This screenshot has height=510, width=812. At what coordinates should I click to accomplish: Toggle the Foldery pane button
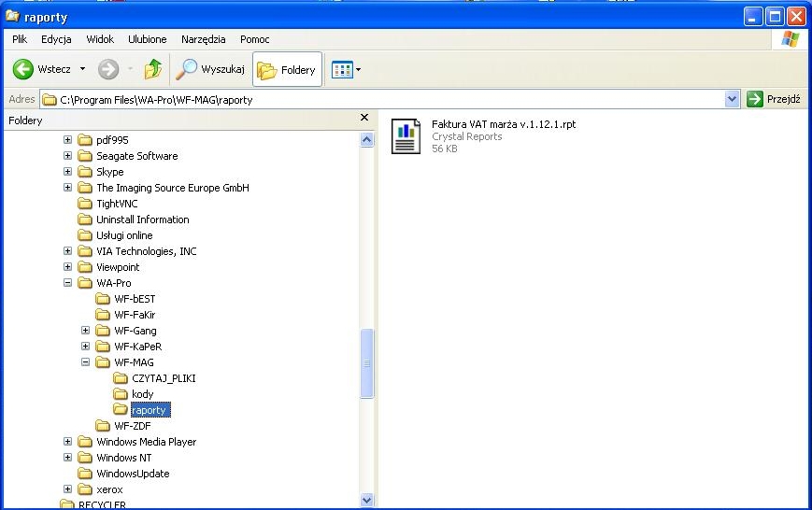pos(287,69)
